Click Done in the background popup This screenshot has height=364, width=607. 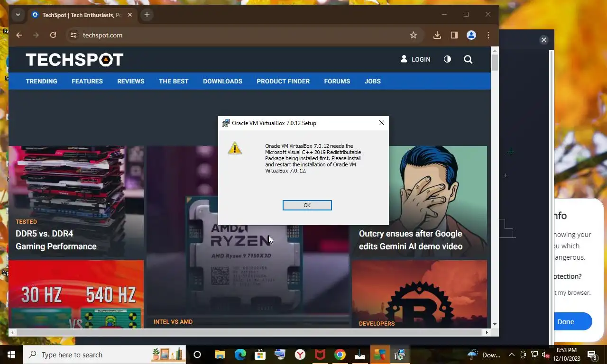(x=566, y=321)
